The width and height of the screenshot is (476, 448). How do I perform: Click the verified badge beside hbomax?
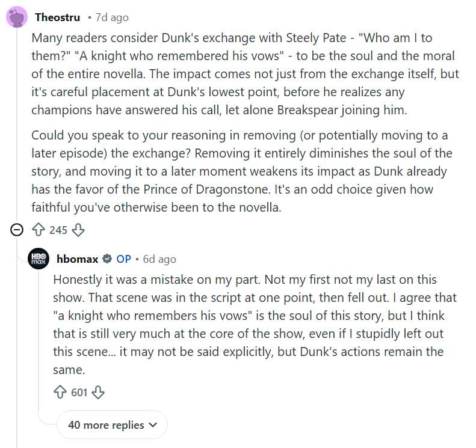click(x=107, y=259)
